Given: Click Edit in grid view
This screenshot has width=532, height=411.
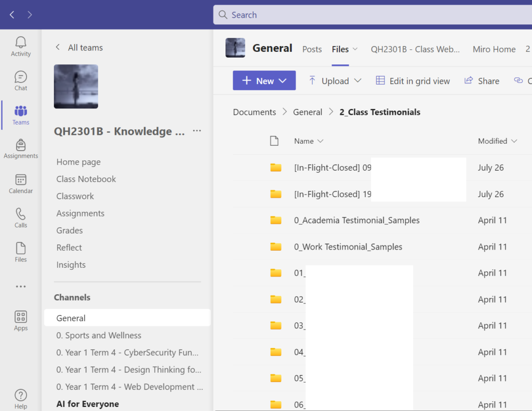Looking at the screenshot, I should pyautogui.click(x=413, y=80).
